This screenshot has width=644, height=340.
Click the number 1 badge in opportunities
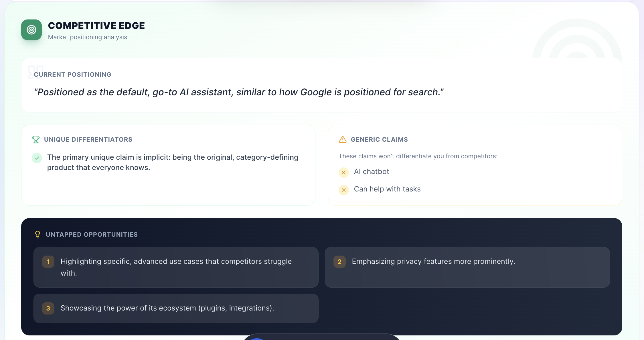point(48,262)
